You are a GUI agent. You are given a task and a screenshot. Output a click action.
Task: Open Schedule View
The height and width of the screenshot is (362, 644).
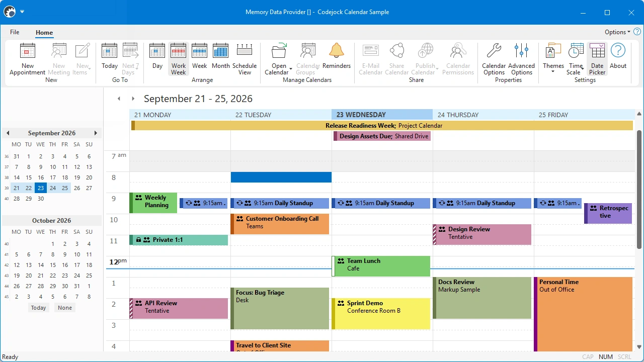[x=245, y=59]
